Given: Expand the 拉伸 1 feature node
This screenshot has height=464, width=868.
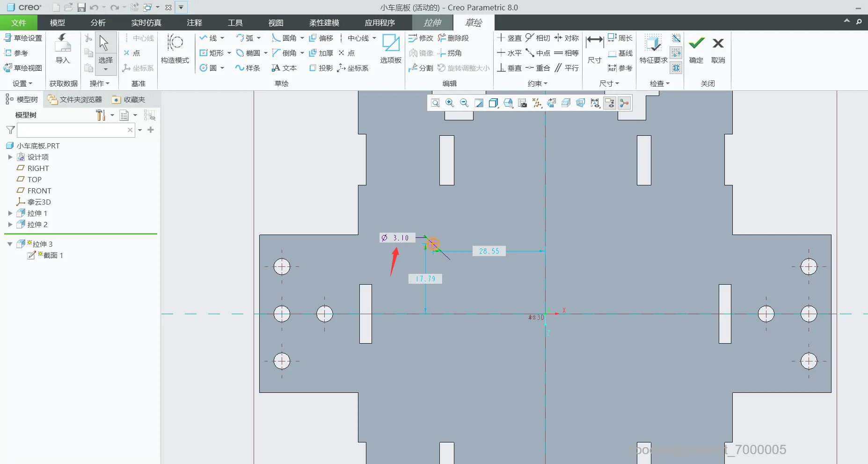Looking at the screenshot, I should tap(10, 213).
